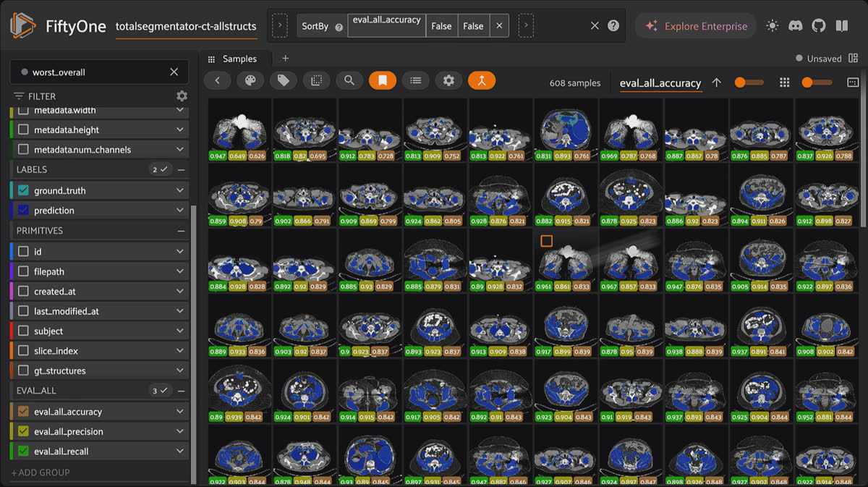
Task: Open the SortBy help question mark
Action: click(x=339, y=27)
